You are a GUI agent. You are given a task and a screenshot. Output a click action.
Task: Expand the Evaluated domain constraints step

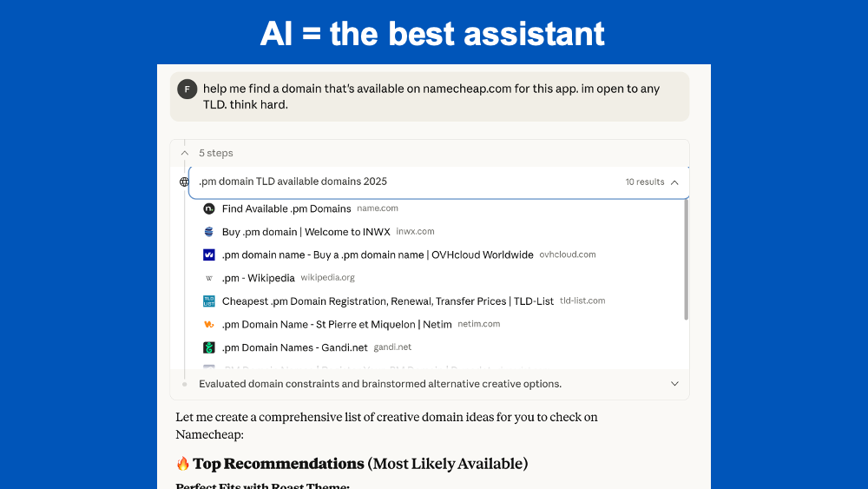tap(674, 384)
